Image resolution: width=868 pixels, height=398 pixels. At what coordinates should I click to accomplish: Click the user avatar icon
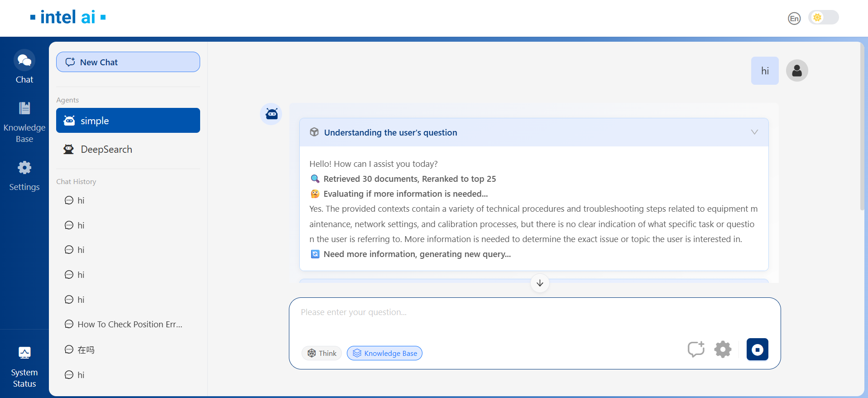point(797,71)
